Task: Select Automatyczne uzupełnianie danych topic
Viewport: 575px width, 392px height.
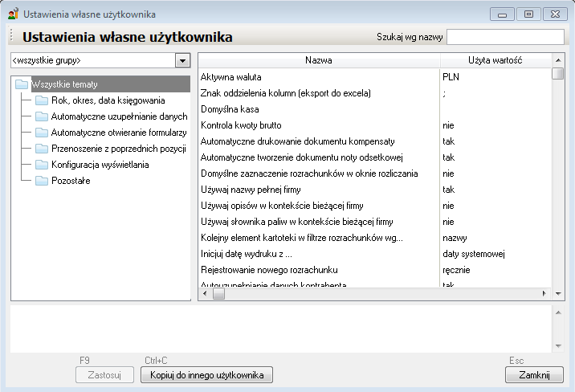Action: pyautogui.click(x=119, y=116)
